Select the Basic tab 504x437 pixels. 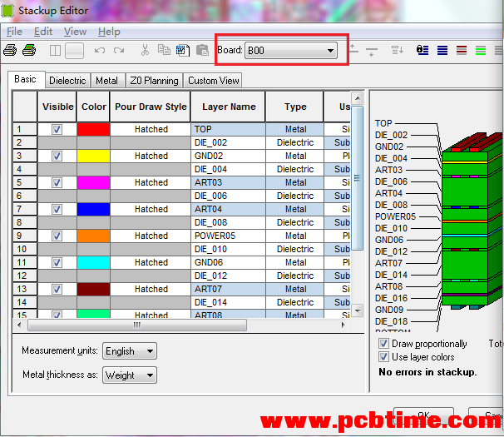click(x=25, y=79)
